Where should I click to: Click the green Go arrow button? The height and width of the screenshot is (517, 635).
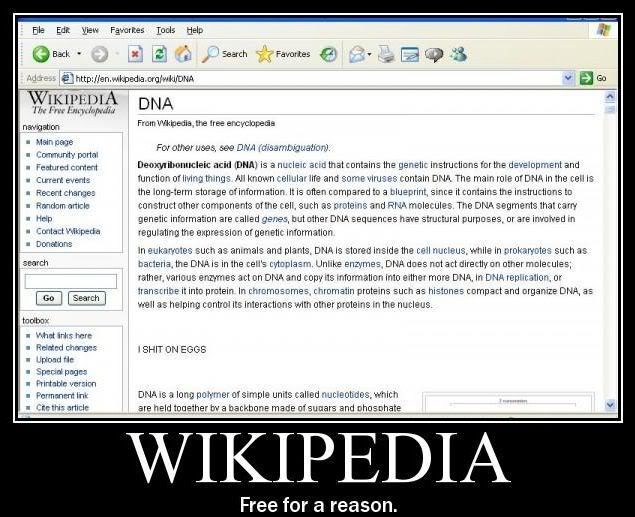(586, 78)
